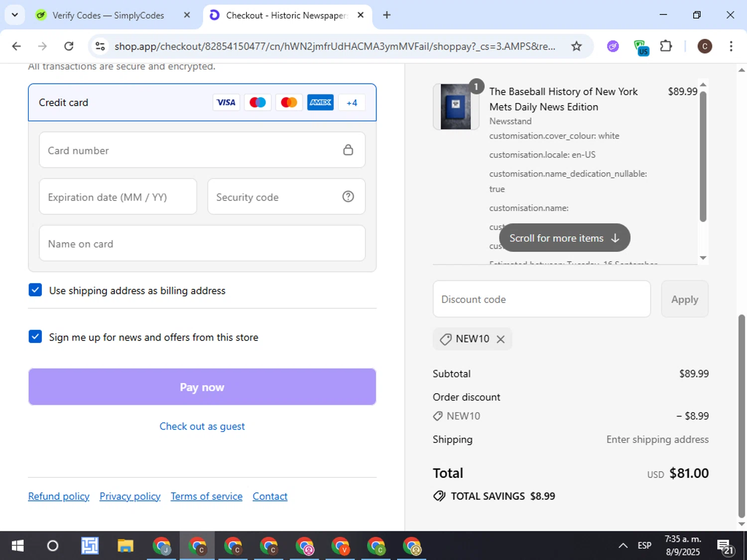This screenshot has width=747, height=560.
Task: Open the Contact link
Action: coord(270,496)
